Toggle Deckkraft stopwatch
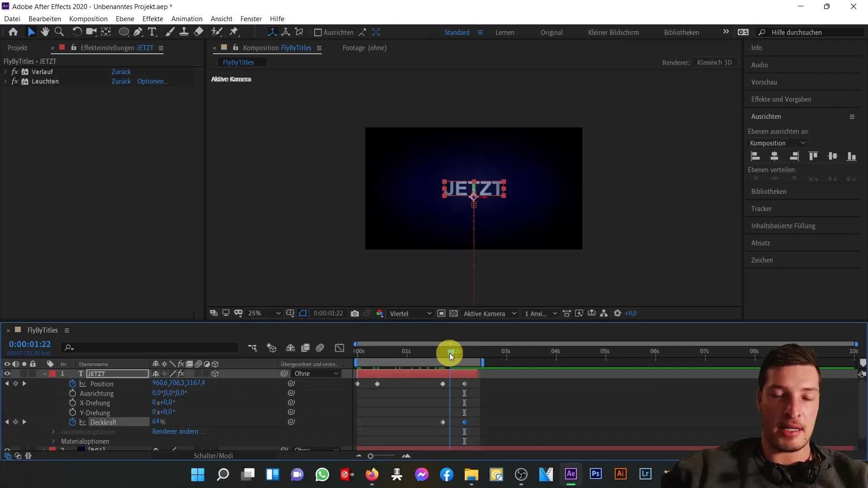The height and width of the screenshot is (488, 868). pyautogui.click(x=72, y=422)
